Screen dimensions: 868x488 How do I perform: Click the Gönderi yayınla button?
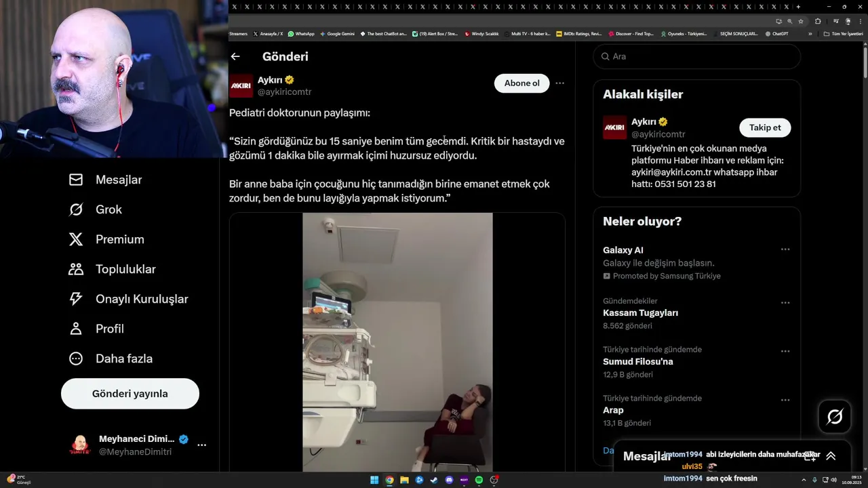click(x=130, y=394)
